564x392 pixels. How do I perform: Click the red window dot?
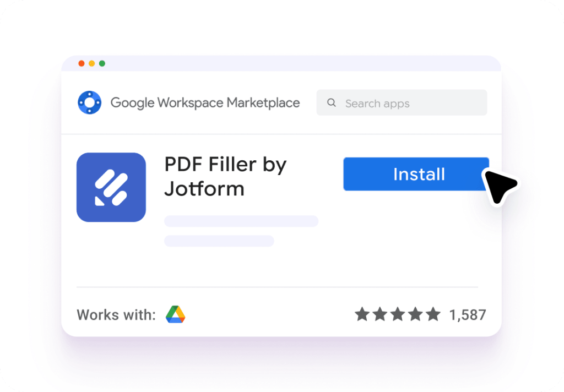tap(81, 63)
